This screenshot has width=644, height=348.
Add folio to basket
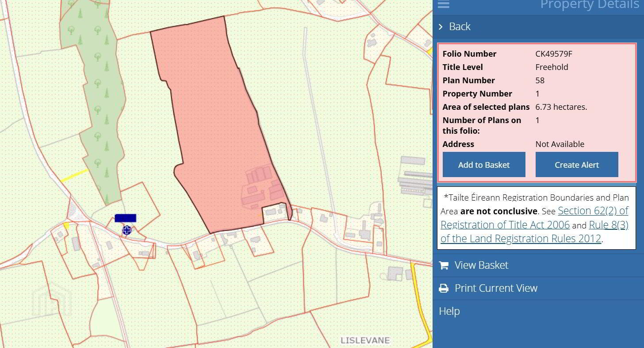click(484, 165)
